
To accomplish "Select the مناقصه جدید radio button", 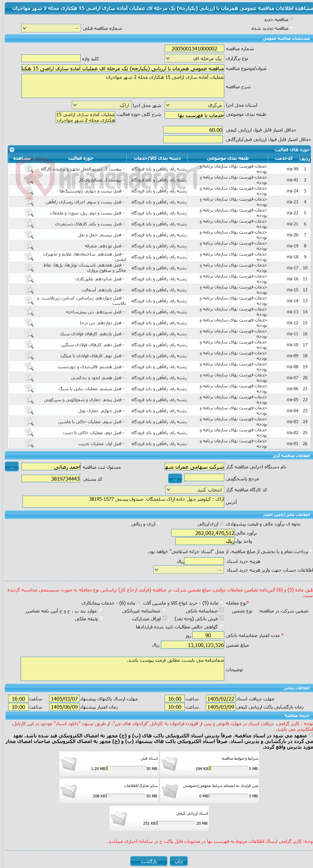I will pyautogui.click(x=291, y=19).
